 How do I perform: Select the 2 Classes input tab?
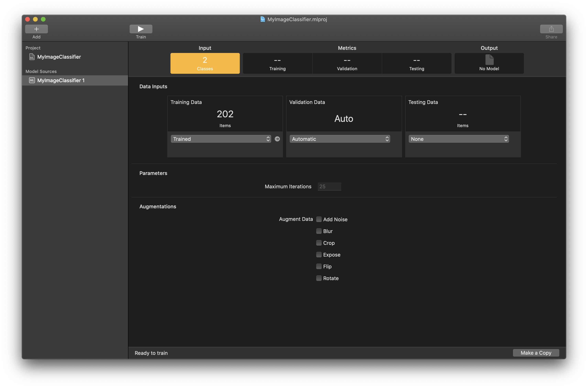(205, 63)
